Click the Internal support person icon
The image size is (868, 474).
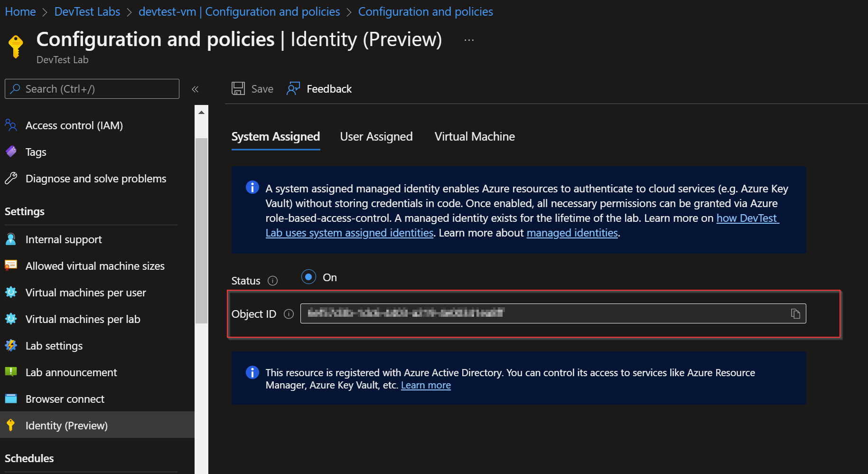point(11,239)
